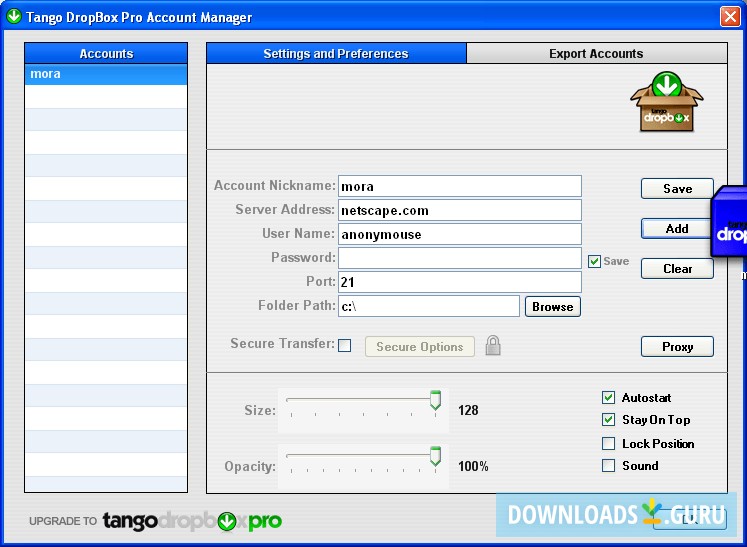Image resolution: width=747 pixels, height=547 pixels.
Task: Open the Settings and Preferences tab
Action: click(x=336, y=53)
